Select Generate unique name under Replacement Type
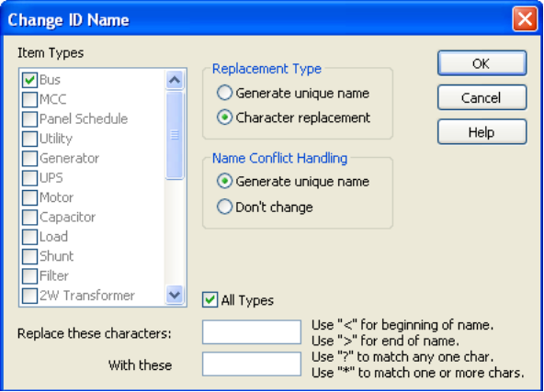Image resolution: width=544 pixels, height=392 pixels. (224, 93)
